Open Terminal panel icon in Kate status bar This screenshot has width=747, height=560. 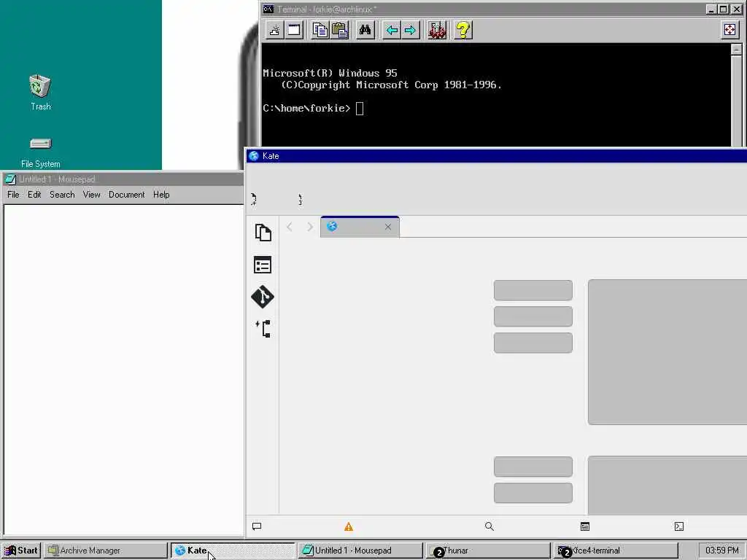point(679,526)
